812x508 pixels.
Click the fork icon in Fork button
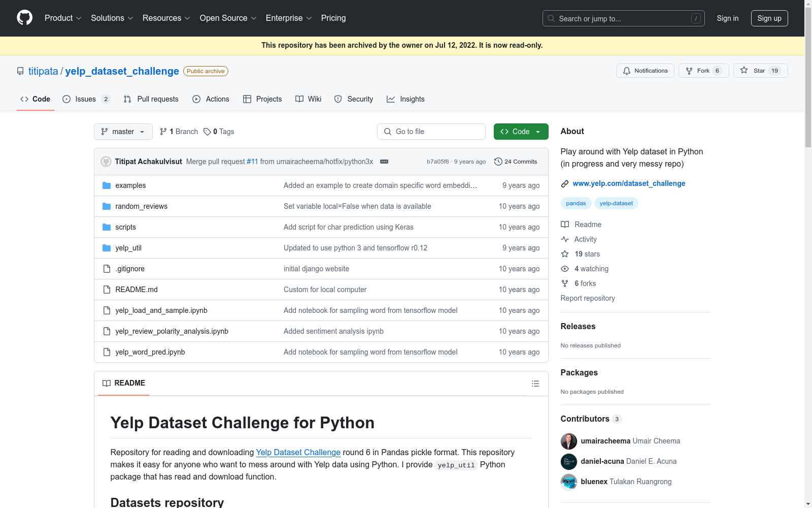coord(689,71)
